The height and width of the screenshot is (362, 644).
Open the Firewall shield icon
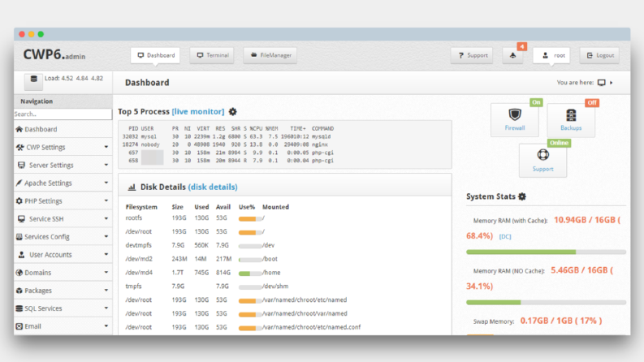[x=515, y=114]
